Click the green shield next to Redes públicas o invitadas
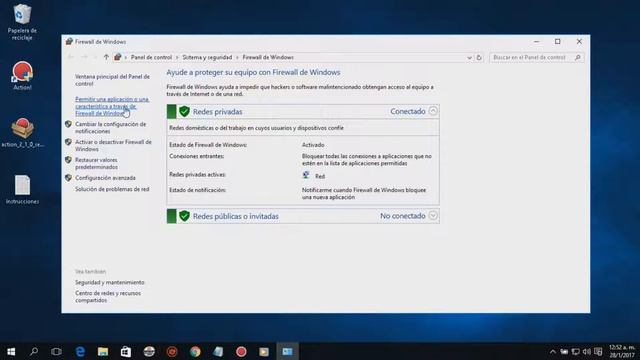Screen dimensions: 640x360 point(184,216)
